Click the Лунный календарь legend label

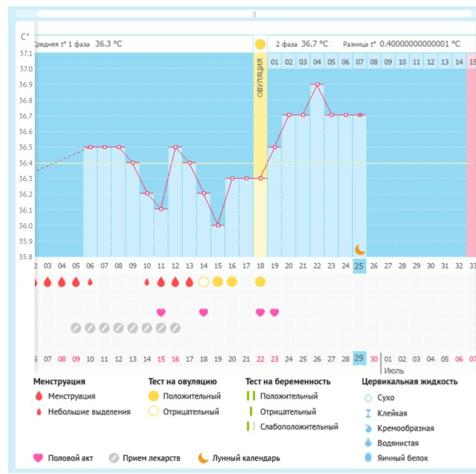pyautogui.click(x=246, y=458)
